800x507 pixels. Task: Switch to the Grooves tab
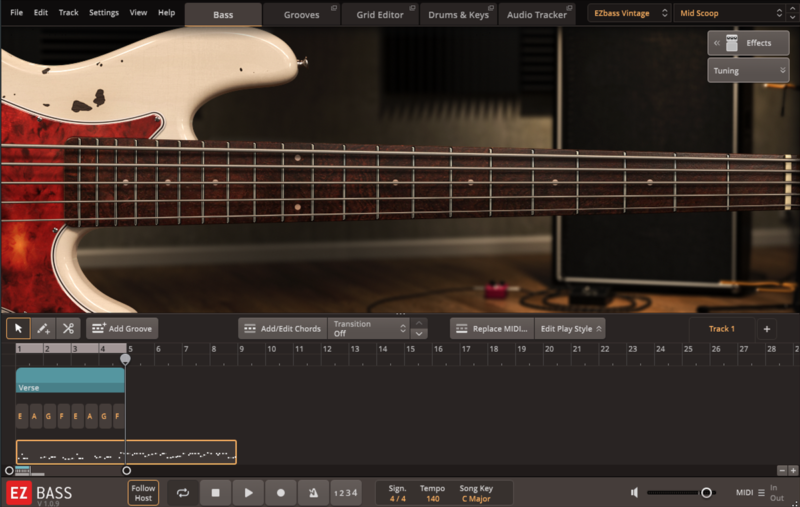point(303,15)
